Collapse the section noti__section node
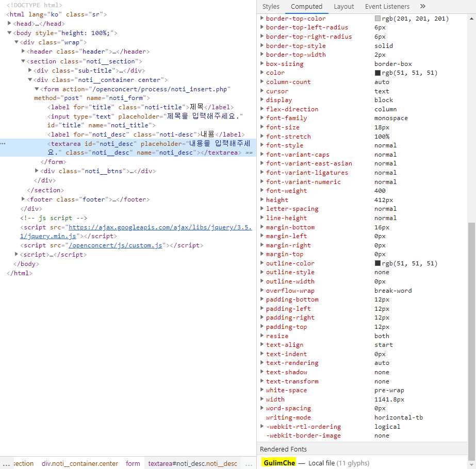Screen dimensions: 476x469 (23, 61)
